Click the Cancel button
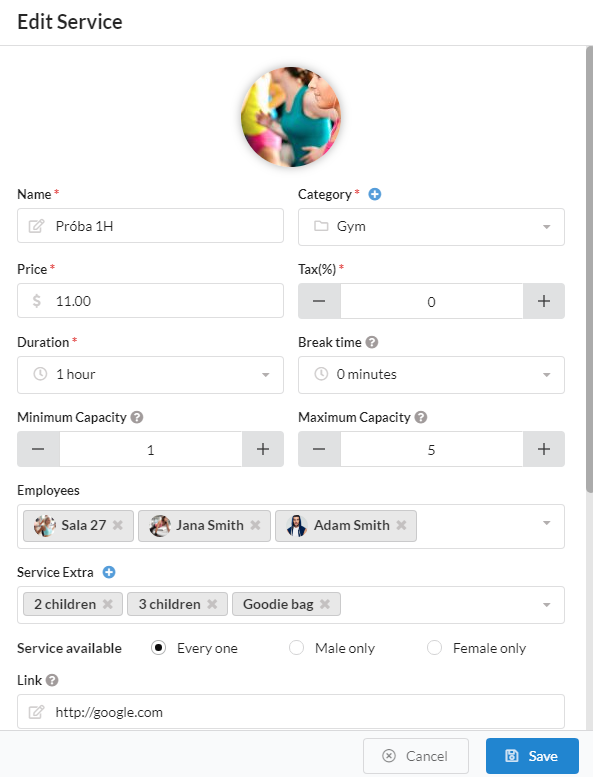The height and width of the screenshot is (777, 593). coord(416,756)
